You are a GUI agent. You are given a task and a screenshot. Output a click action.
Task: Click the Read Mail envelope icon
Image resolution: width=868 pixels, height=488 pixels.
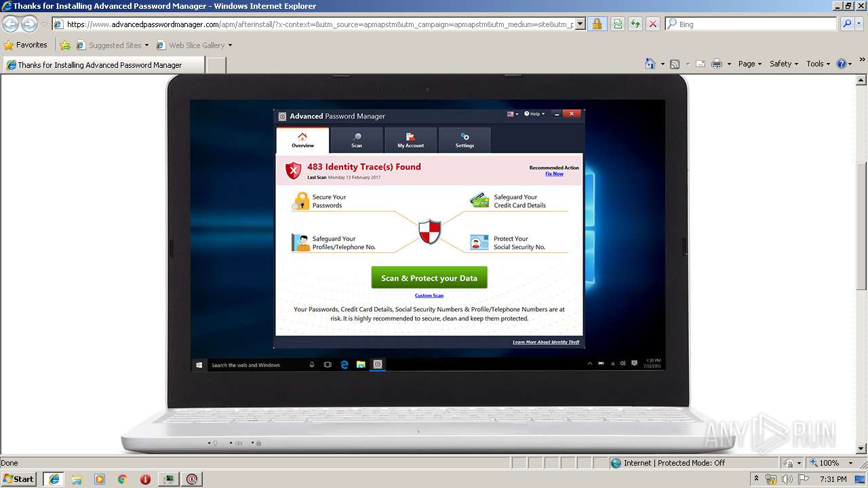701,64
